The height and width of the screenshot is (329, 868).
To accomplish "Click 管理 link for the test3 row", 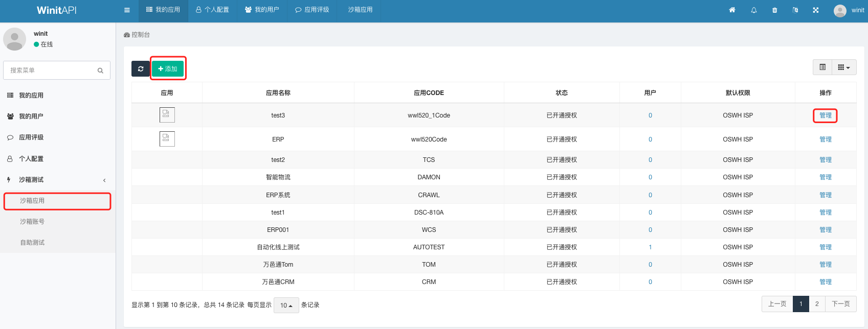I will click(825, 115).
